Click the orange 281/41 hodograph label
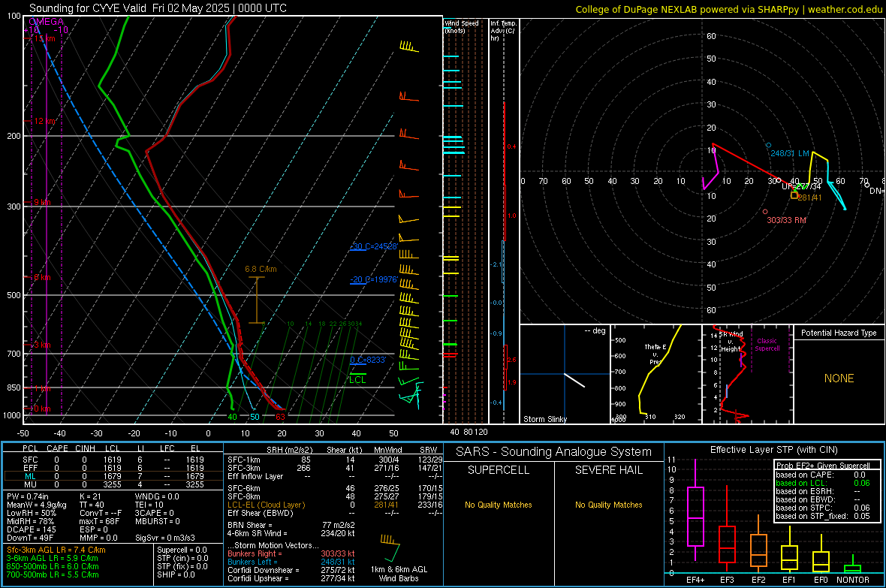 tap(809, 198)
